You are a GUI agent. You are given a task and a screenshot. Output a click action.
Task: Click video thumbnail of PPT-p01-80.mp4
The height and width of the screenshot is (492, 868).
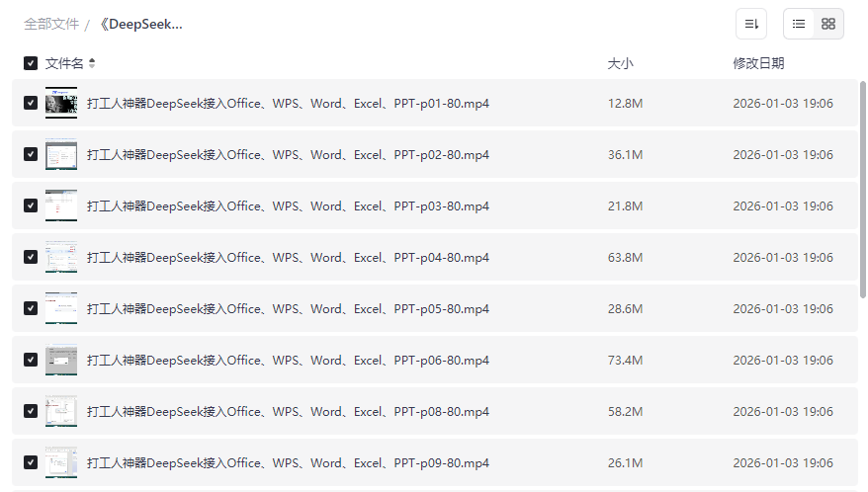click(61, 103)
